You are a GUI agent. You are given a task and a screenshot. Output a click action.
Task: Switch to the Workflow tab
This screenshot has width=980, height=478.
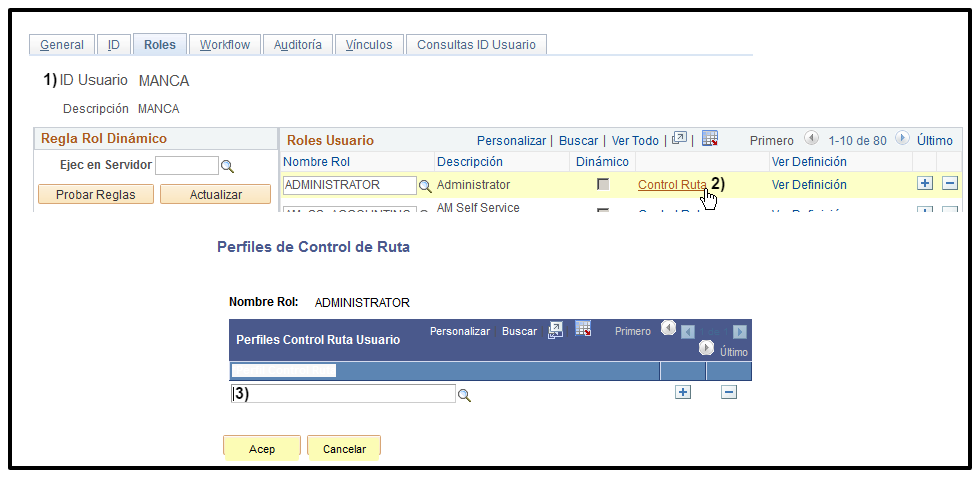(225, 44)
